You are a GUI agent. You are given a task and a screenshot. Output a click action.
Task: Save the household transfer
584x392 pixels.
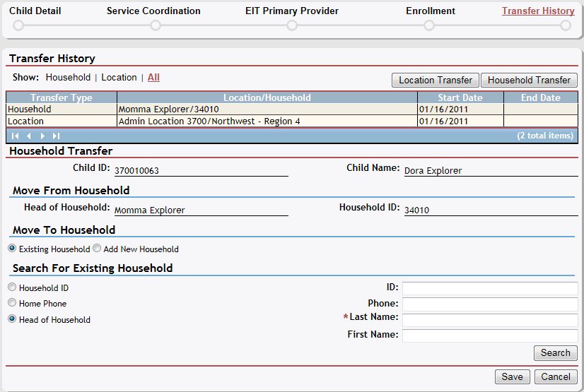click(512, 377)
